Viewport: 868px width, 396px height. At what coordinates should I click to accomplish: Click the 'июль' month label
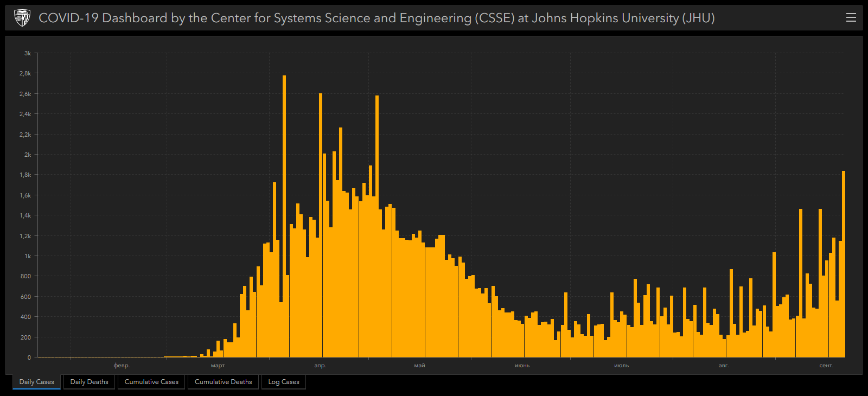pyautogui.click(x=621, y=366)
